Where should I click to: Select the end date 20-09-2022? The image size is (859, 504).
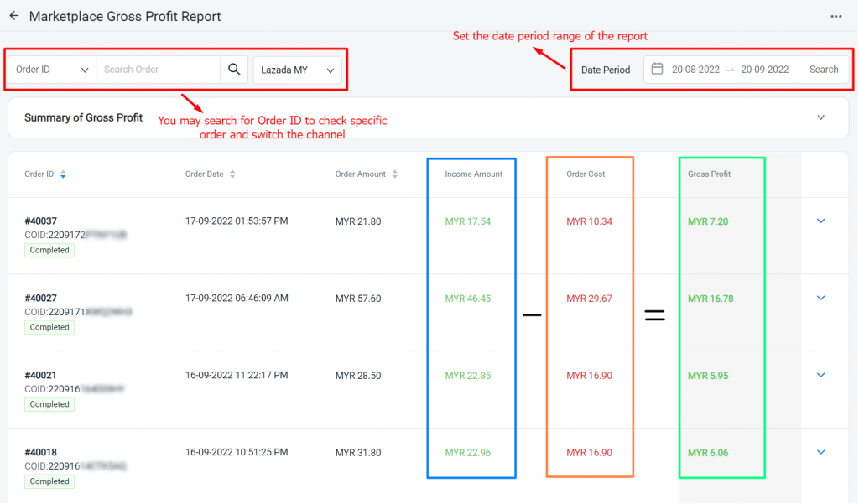764,70
